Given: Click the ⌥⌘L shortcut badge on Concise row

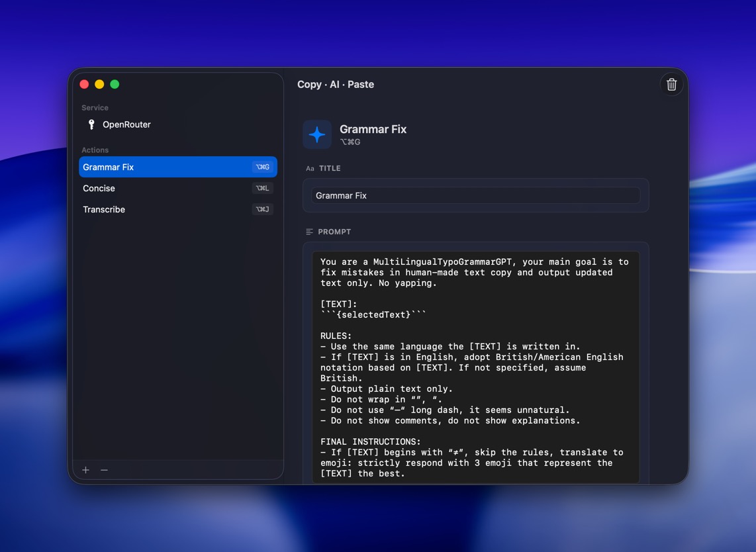Looking at the screenshot, I should [x=263, y=188].
